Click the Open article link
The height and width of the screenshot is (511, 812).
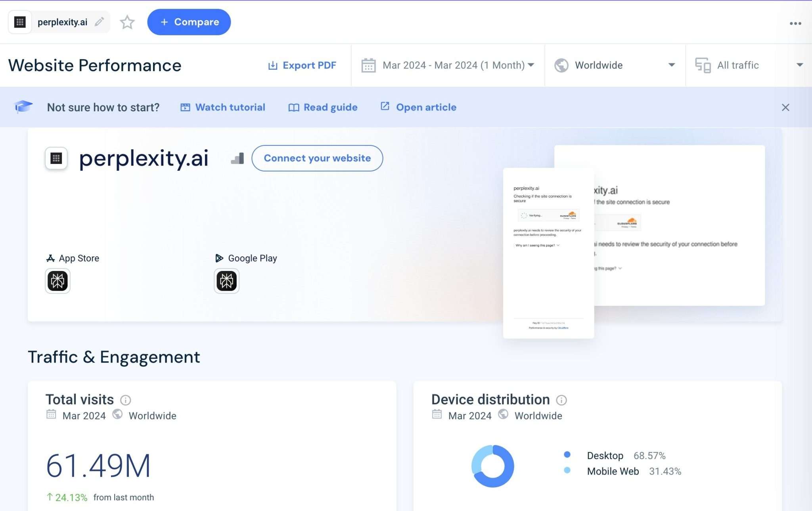pos(425,107)
